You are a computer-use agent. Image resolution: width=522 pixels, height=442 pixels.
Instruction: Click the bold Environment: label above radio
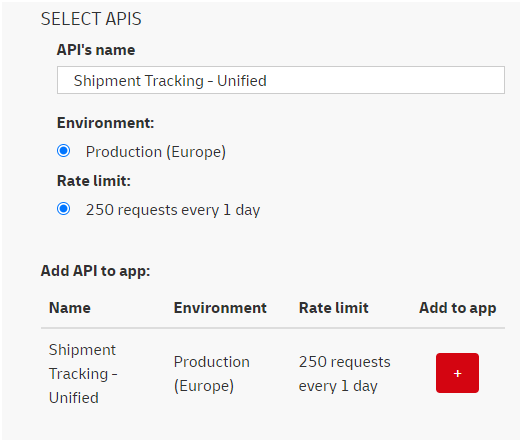[105, 123]
